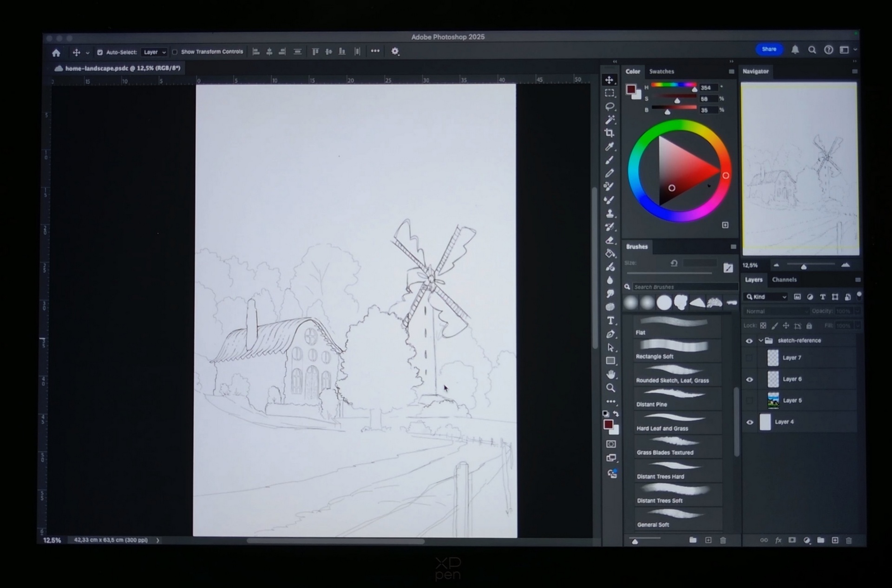
Task: Click the Share button
Action: point(769,49)
